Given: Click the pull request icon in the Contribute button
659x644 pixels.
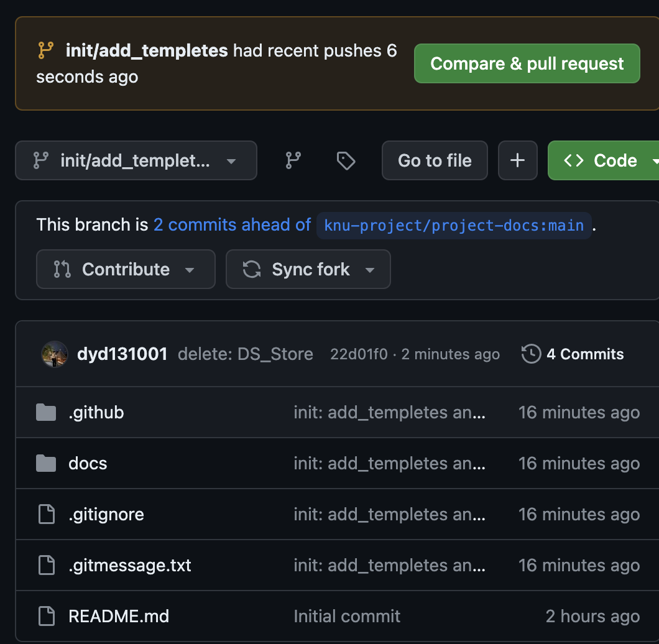Looking at the screenshot, I should [62, 269].
